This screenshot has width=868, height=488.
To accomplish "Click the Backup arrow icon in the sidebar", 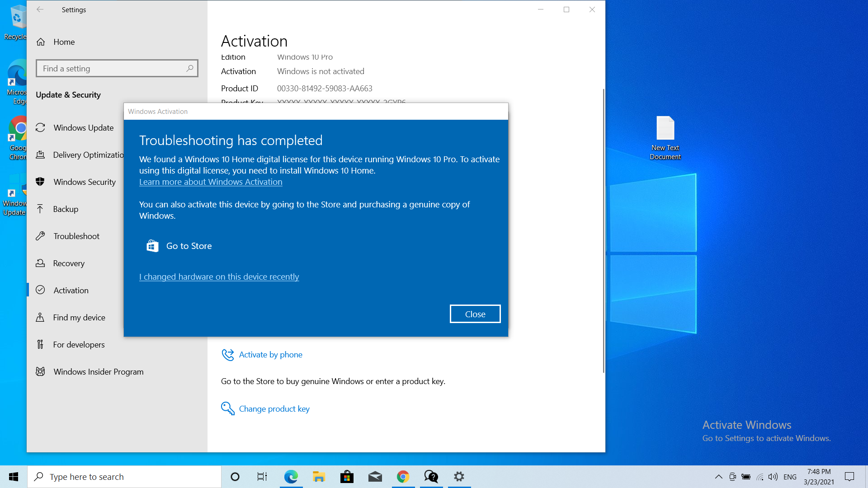I will coord(40,209).
